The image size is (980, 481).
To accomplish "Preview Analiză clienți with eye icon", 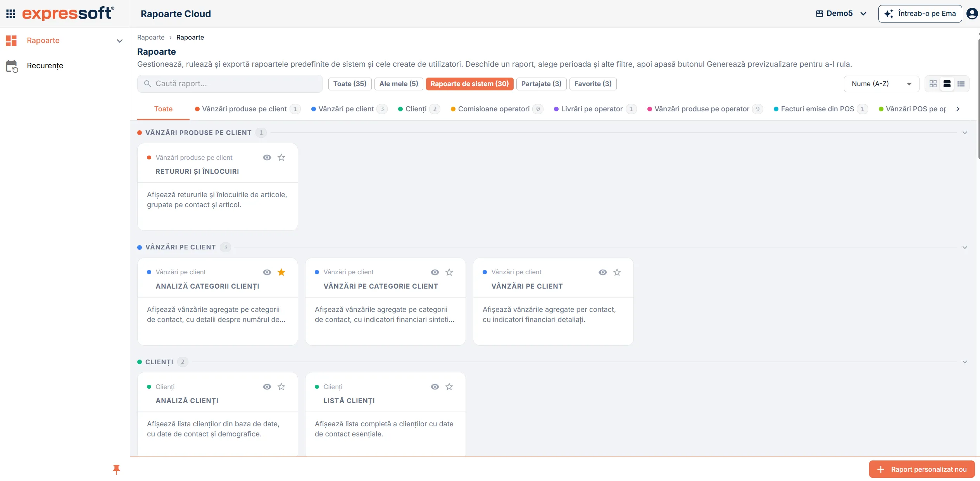I will point(267,387).
